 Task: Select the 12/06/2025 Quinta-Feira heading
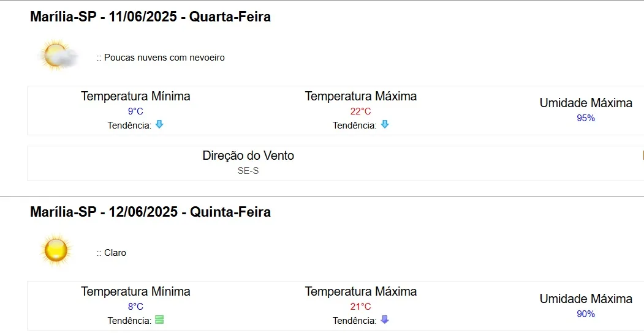coord(150,212)
